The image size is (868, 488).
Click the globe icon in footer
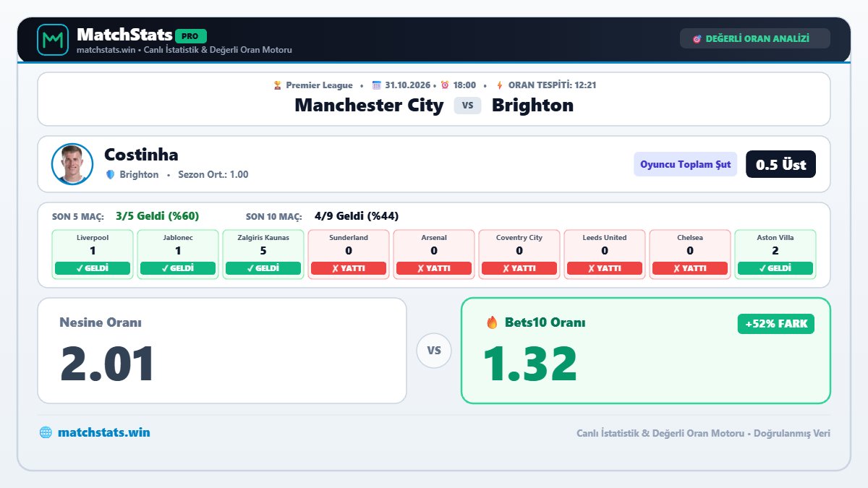[x=46, y=432]
